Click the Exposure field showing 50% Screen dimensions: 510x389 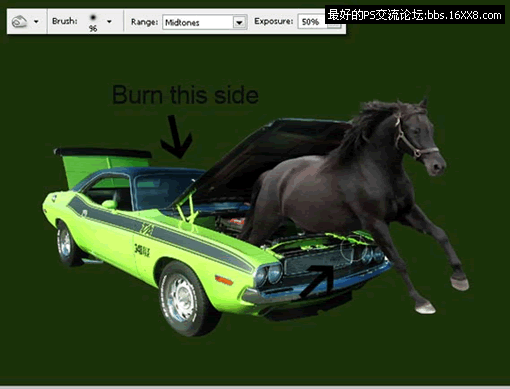(x=312, y=22)
